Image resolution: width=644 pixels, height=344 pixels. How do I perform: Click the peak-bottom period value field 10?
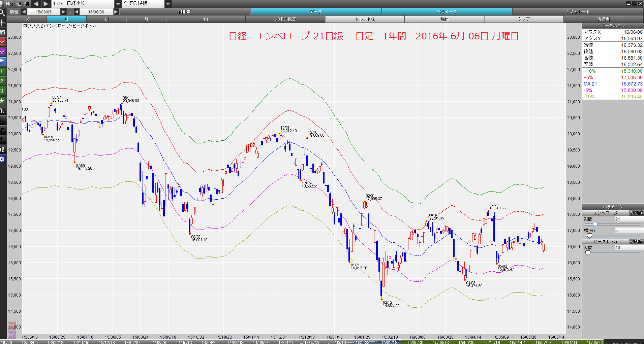[x=629, y=247]
